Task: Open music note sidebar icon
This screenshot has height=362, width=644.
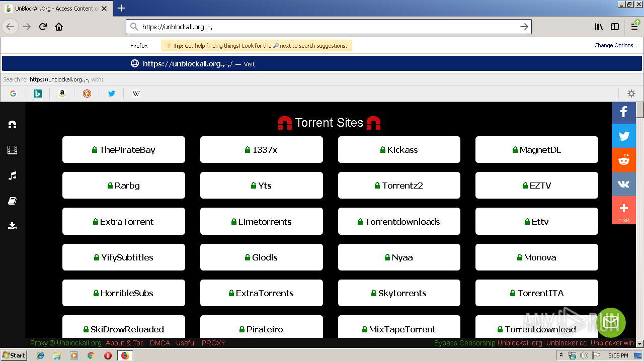Action: click(13, 175)
